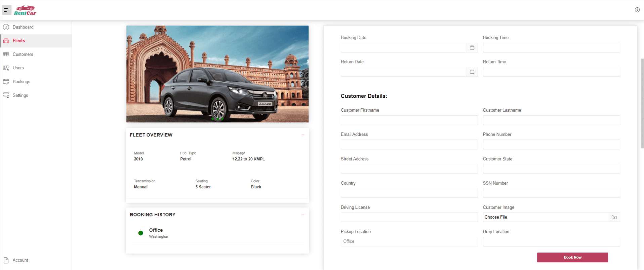Open the Account link
The height and width of the screenshot is (270, 644).
click(20, 260)
